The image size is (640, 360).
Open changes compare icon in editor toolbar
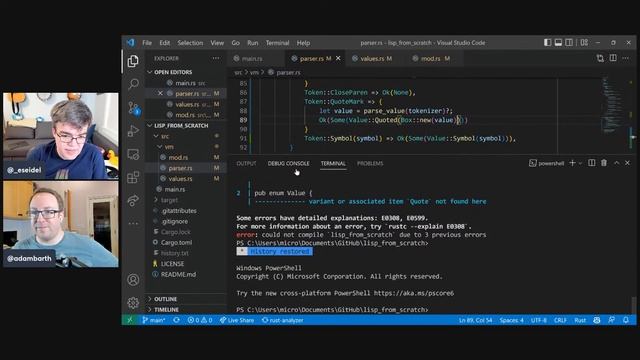pos(600,58)
